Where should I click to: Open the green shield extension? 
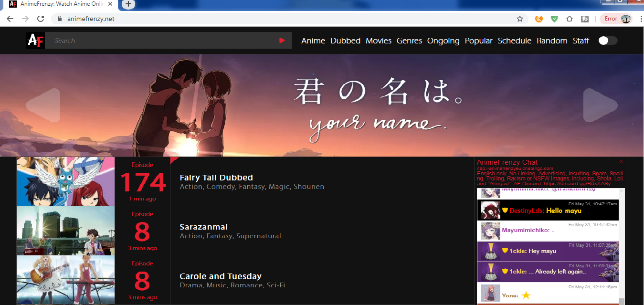554,19
